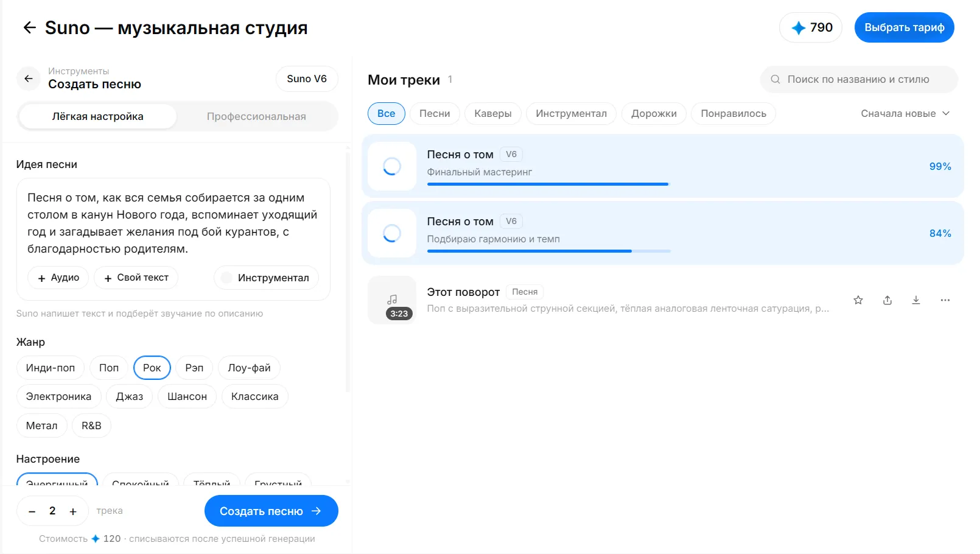This screenshot has width=980, height=554.
Task: Open the 790 credits balance
Action: pyautogui.click(x=811, y=27)
